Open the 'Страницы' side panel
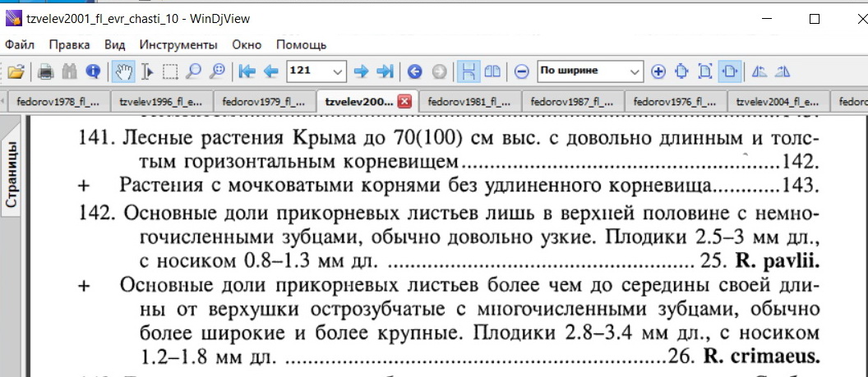This screenshot has height=377, width=868. pos(12,173)
